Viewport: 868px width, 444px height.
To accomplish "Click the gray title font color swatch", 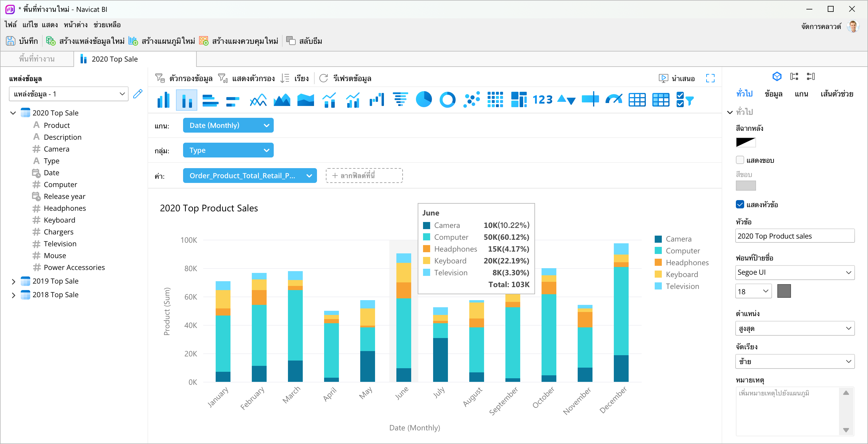I will pos(784,291).
